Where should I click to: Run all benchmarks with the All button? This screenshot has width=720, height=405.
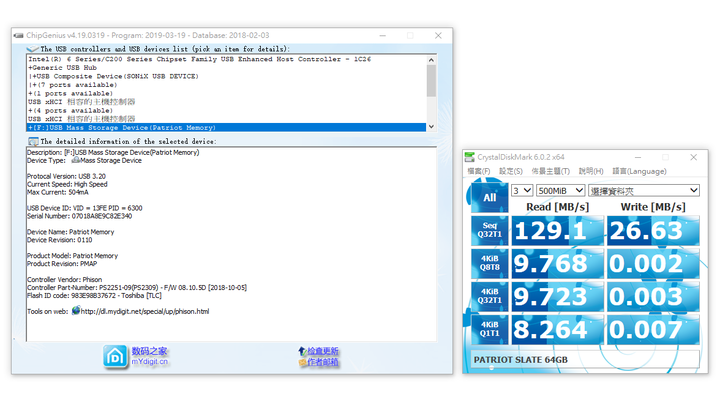(489, 197)
